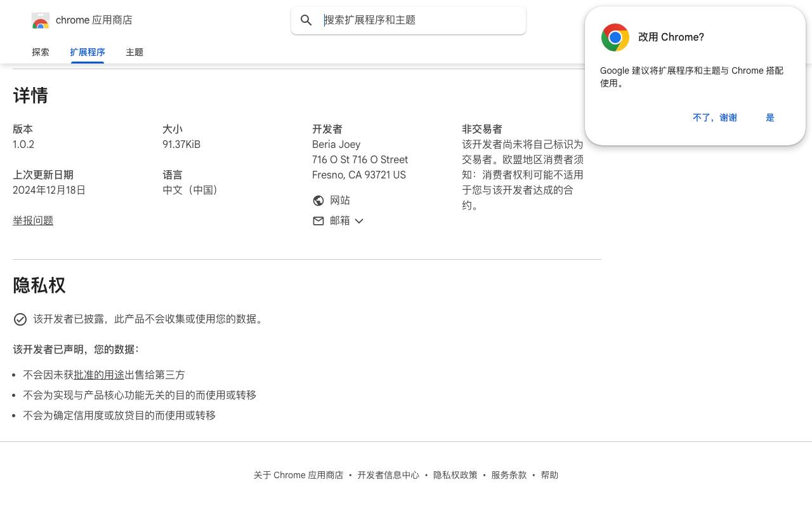Click the 不会为确定信用度或放贷目的而使用或转移 bullet
The width and height of the screenshot is (812, 508).
(119, 416)
